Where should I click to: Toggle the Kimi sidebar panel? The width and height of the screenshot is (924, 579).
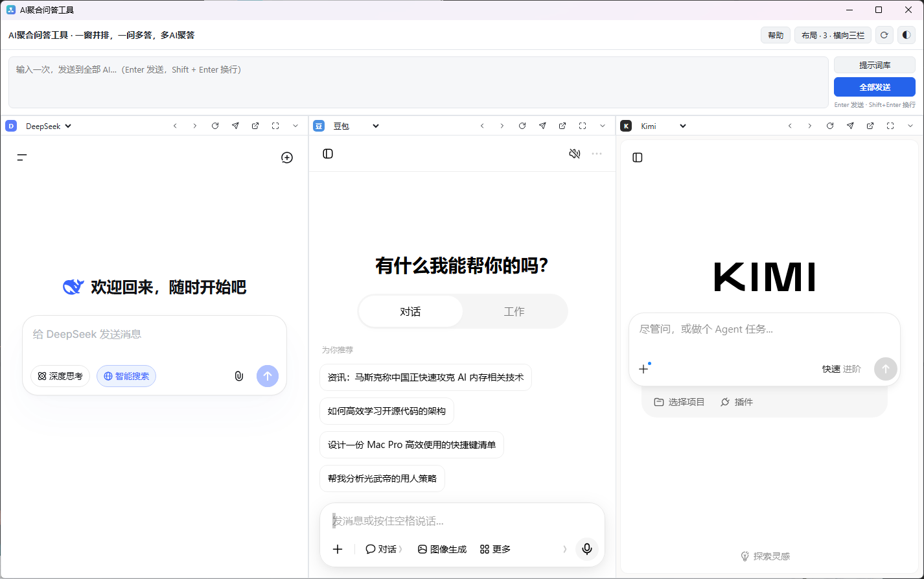point(638,158)
